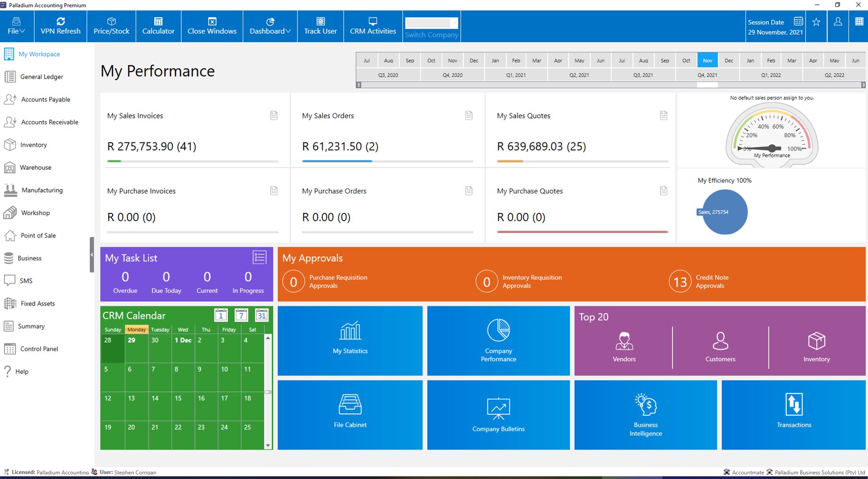868x479 pixels.
Task: Click the Manufacturing sidebar icon
Action: [10, 190]
